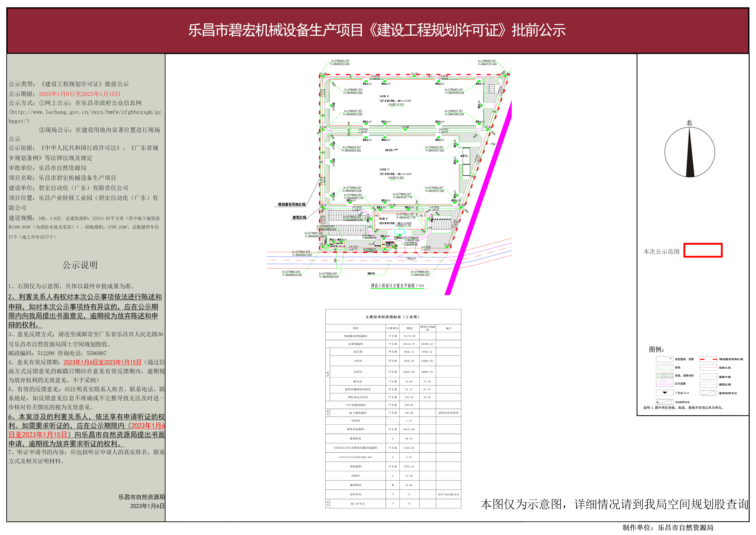The image size is (756, 535).
Task: Click the red date in item 4 意见有效反馈期
Action: pyautogui.click(x=102, y=362)
